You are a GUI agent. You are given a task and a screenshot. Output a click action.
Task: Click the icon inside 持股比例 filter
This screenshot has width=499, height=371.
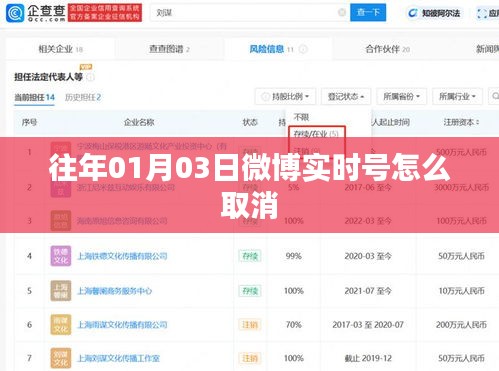click(265, 97)
